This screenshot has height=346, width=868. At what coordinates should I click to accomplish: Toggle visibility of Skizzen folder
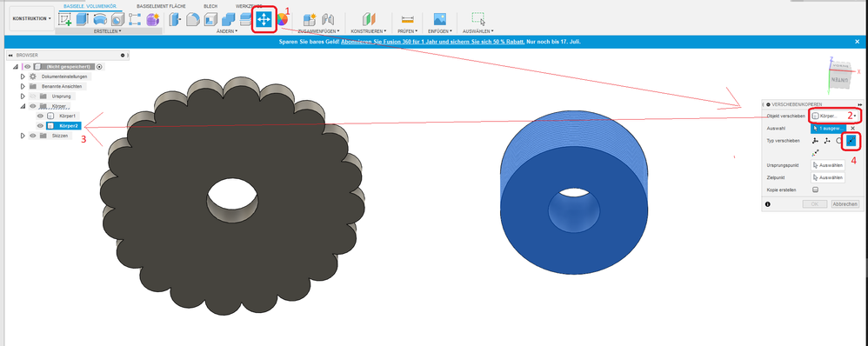click(32, 136)
